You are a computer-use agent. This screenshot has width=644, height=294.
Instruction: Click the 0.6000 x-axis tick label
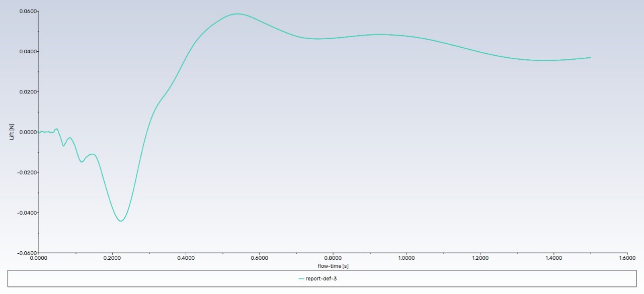pos(259,258)
